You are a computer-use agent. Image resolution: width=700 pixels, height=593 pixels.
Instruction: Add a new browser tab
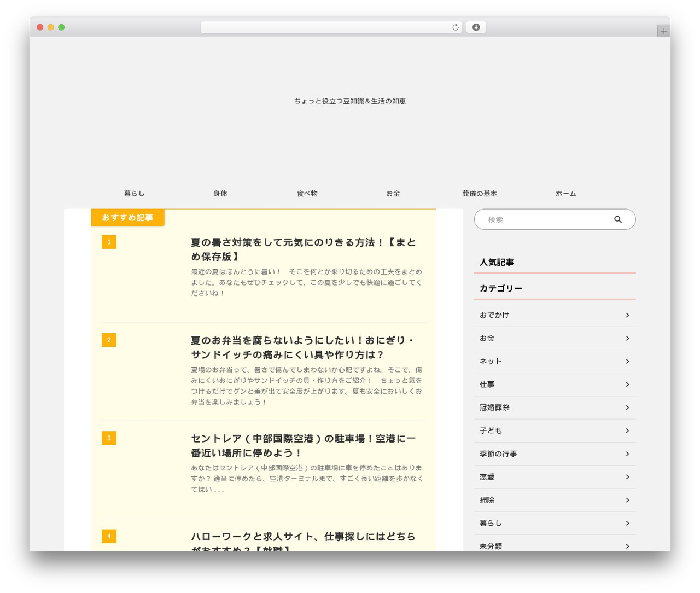(x=663, y=31)
